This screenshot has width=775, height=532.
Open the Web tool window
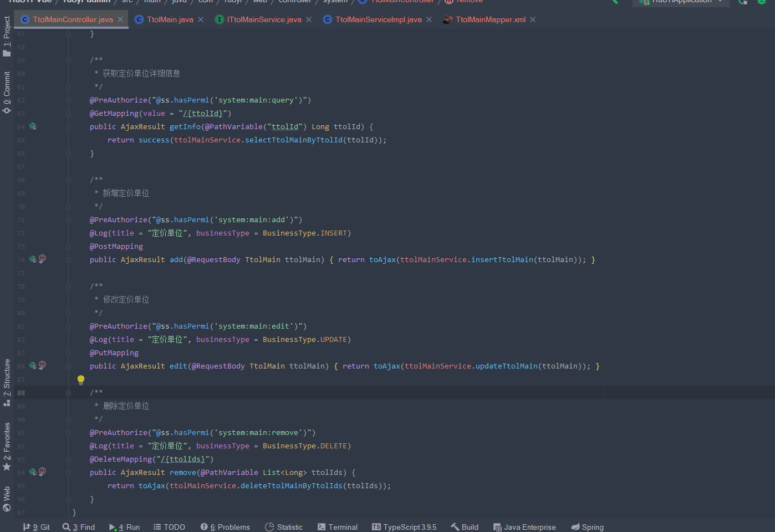7,499
